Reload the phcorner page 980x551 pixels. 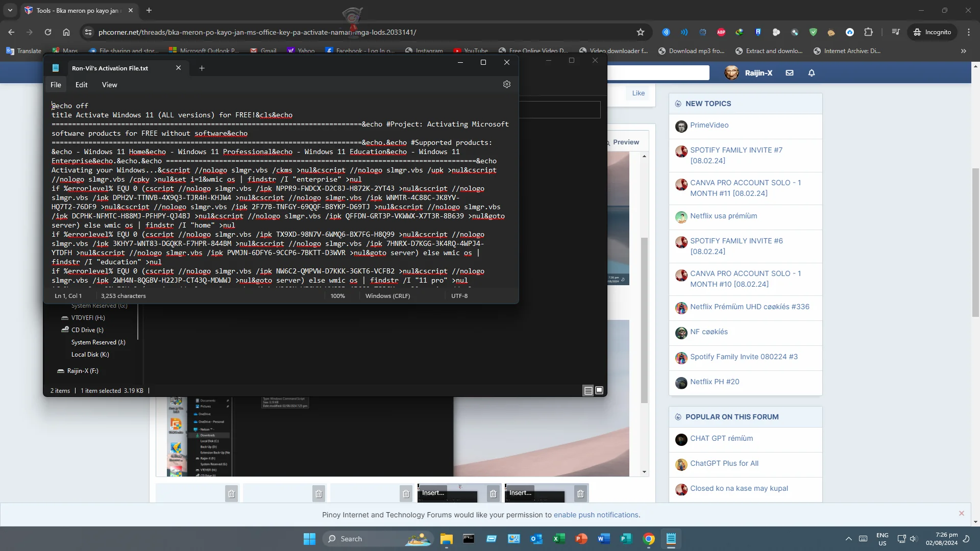click(47, 32)
